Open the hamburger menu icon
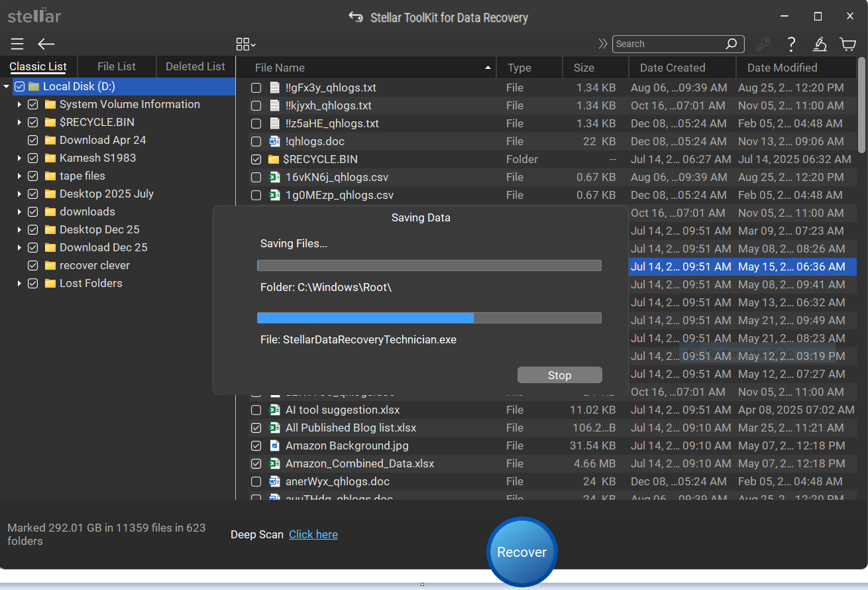 (x=17, y=44)
